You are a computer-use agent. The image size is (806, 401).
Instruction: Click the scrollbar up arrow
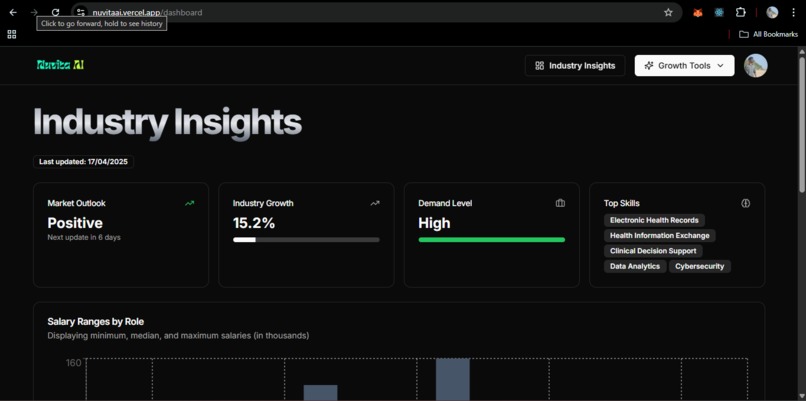pos(802,51)
